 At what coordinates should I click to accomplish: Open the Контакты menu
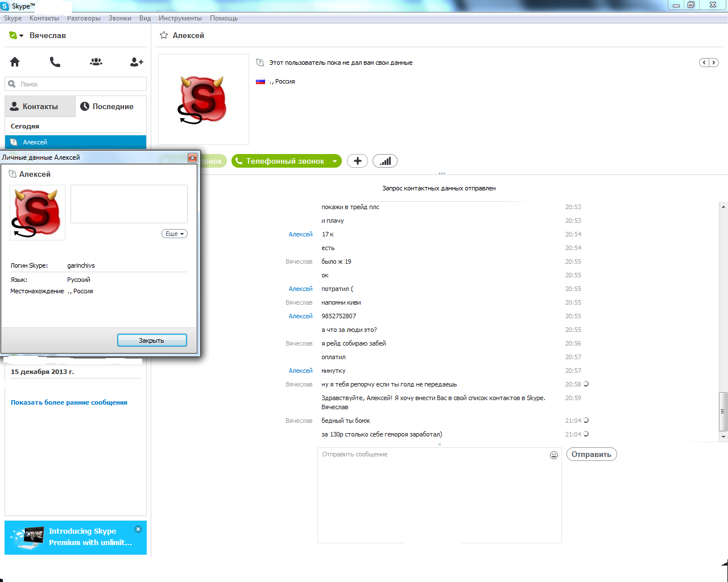[44, 18]
